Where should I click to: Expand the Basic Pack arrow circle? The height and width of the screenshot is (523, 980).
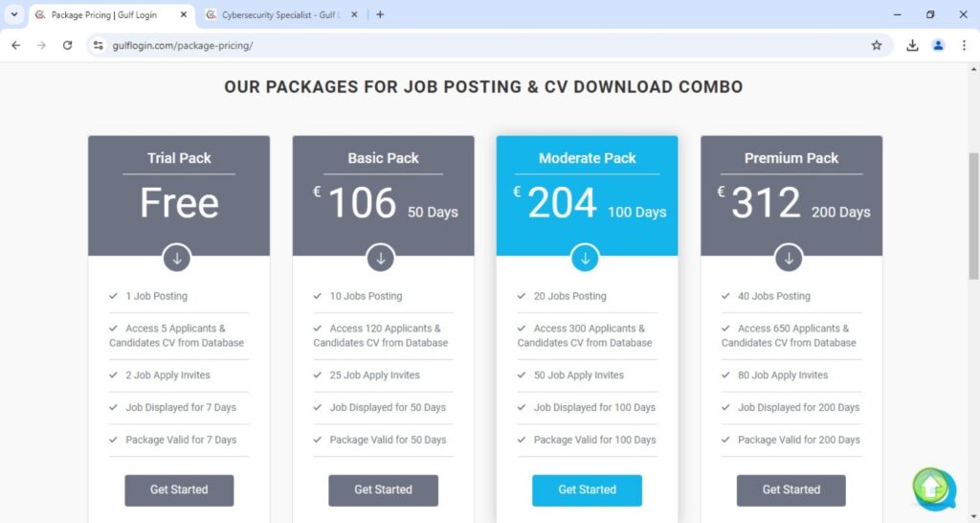381,258
